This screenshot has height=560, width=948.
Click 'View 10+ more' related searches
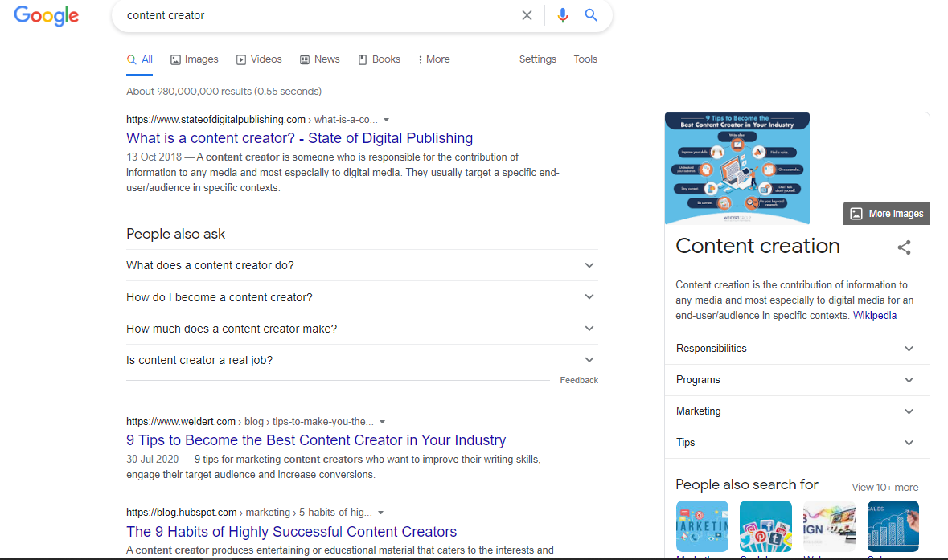(x=884, y=488)
